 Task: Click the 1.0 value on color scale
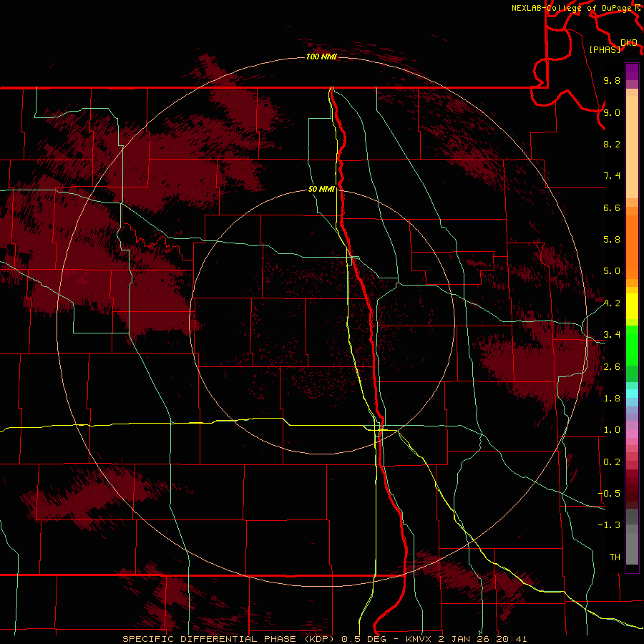click(612, 430)
